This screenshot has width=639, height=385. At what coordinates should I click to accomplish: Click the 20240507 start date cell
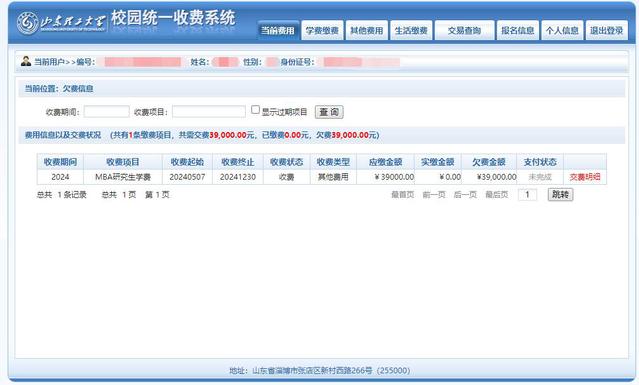pyautogui.click(x=187, y=177)
